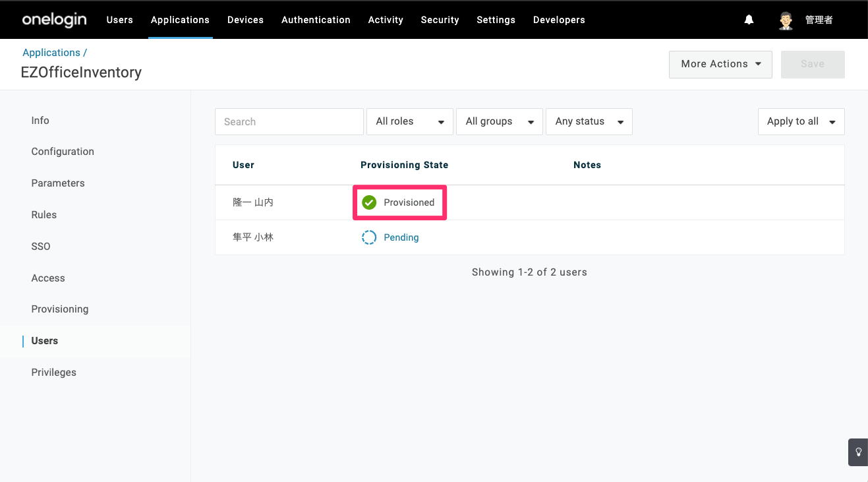Expand the More Actions dropdown
The image size is (868, 482).
(720, 65)
